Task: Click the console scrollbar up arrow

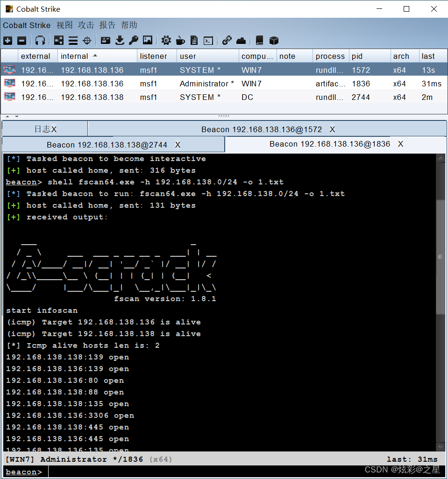Action: [441, 158]
